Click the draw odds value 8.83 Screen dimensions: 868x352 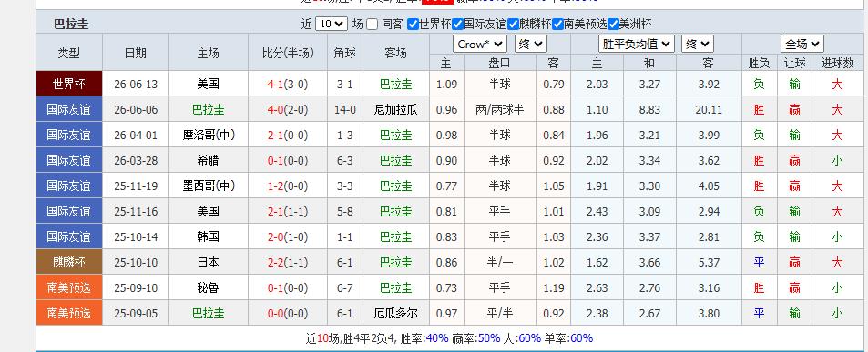(x=649, y=110)
